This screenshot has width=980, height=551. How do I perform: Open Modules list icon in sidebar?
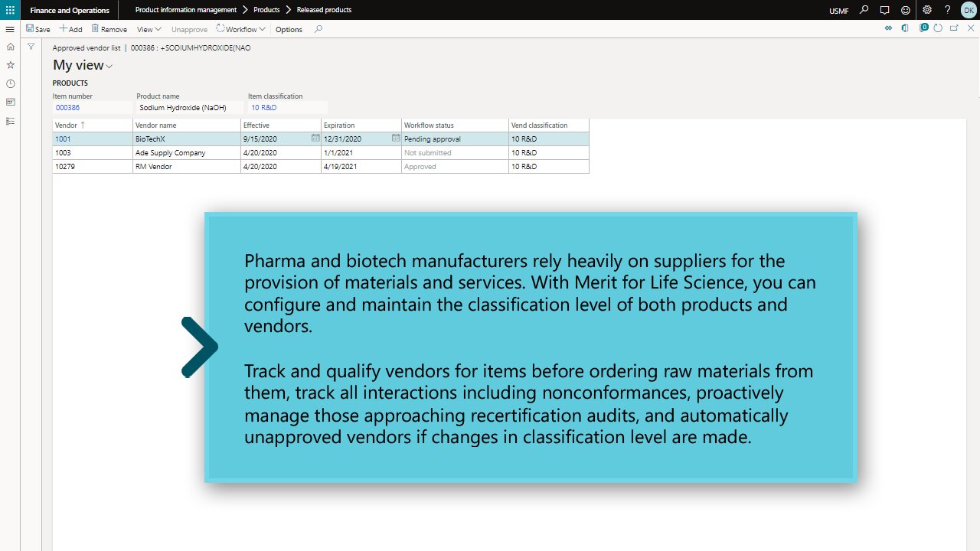point(10,121)
